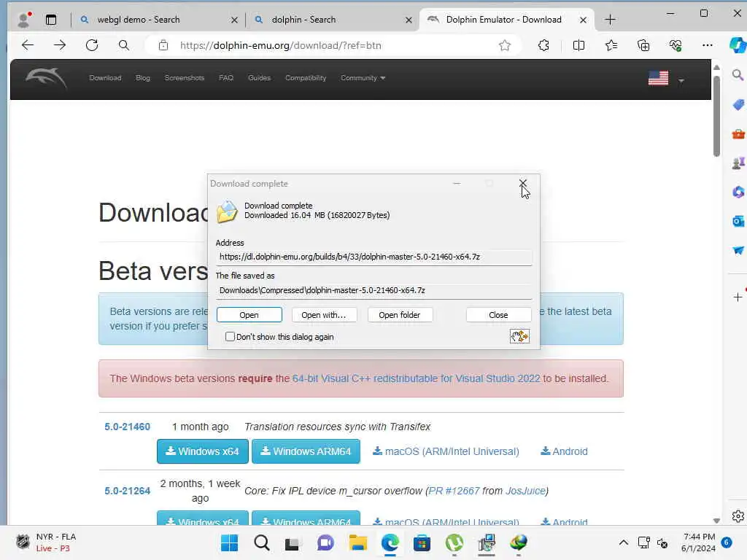This screenshot has width=747, height=560.
Task: Click the browser address bar URL
Action: (281, 45)
